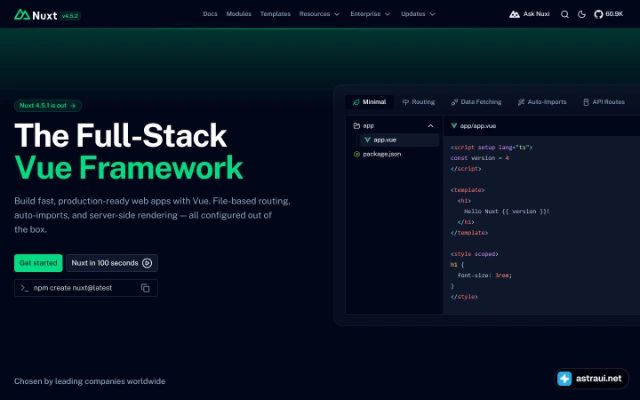640x400 pixels.
Task: Select npm create nuxt@latest command field
Action: (86, 288)
